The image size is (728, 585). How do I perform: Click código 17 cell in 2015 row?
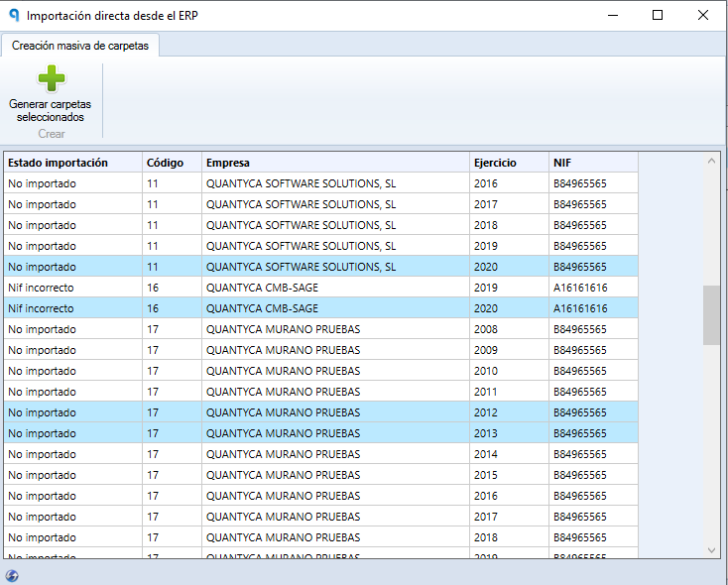point(173,475)
